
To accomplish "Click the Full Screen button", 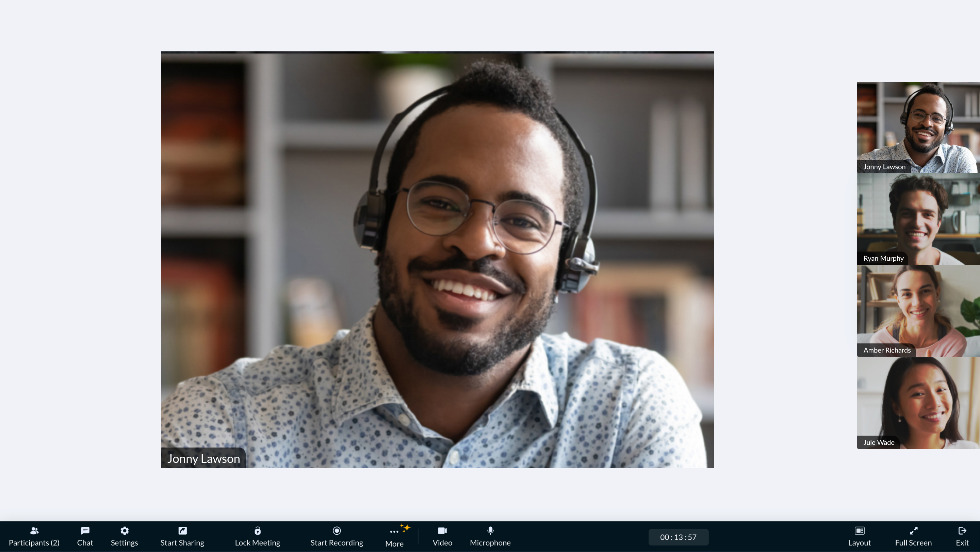I will click(x=913, y=537).
